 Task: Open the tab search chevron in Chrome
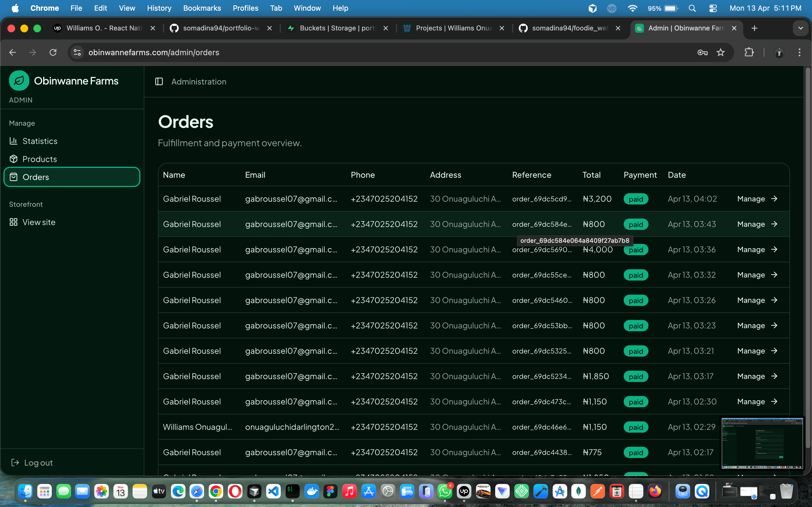pyautogui.click(x=801, y=28)
